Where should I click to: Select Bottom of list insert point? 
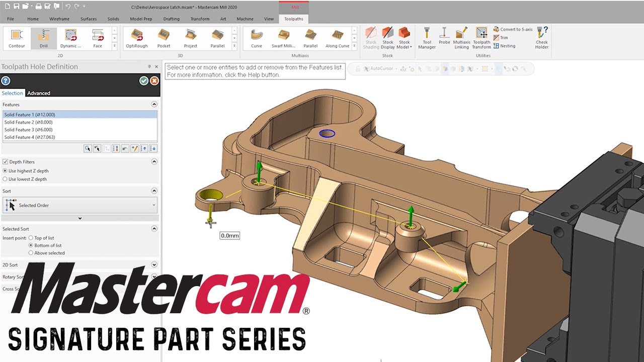click(31, 245)
